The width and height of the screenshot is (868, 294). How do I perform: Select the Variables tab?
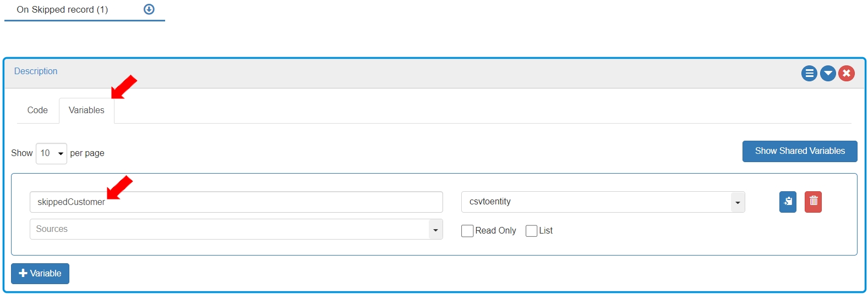[86, 110]
